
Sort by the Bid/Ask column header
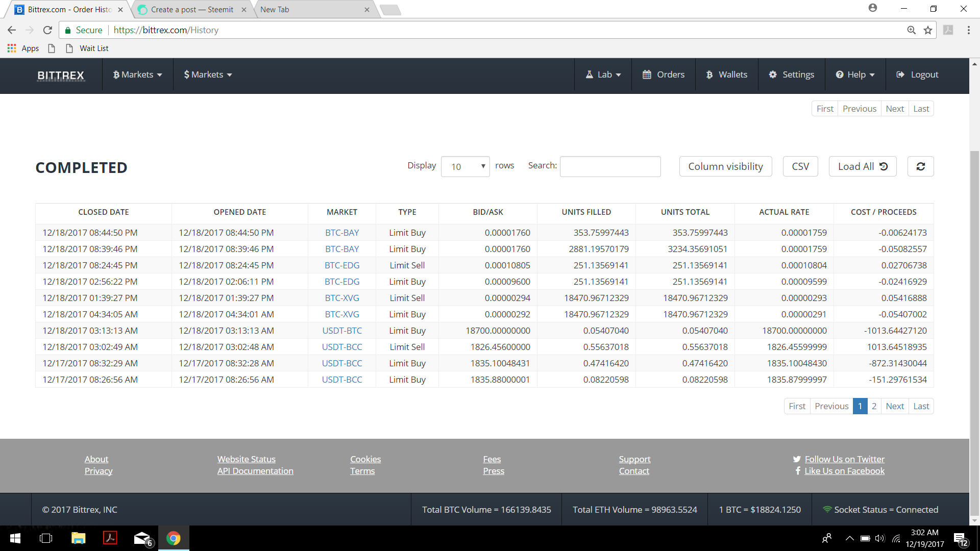click(487, 212)
